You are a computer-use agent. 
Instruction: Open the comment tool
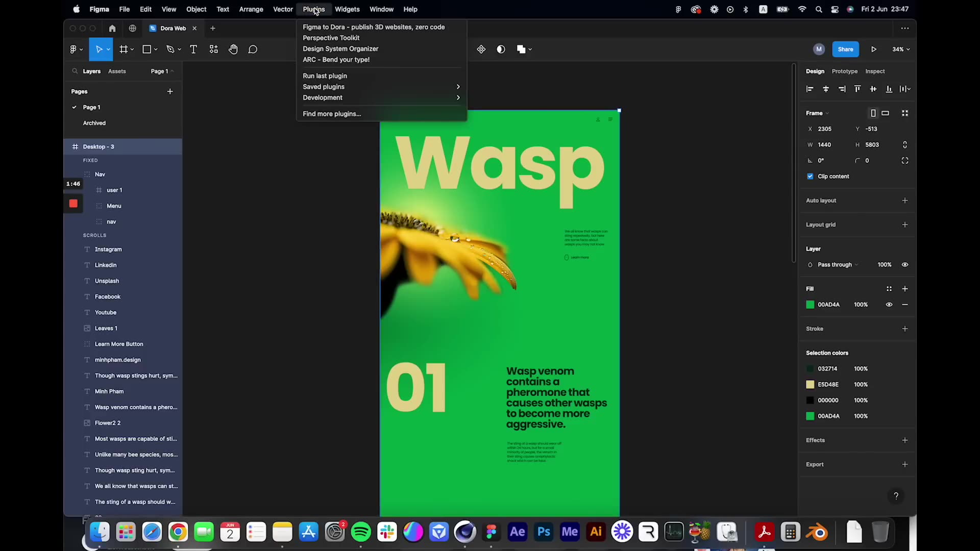click(253, 49)
